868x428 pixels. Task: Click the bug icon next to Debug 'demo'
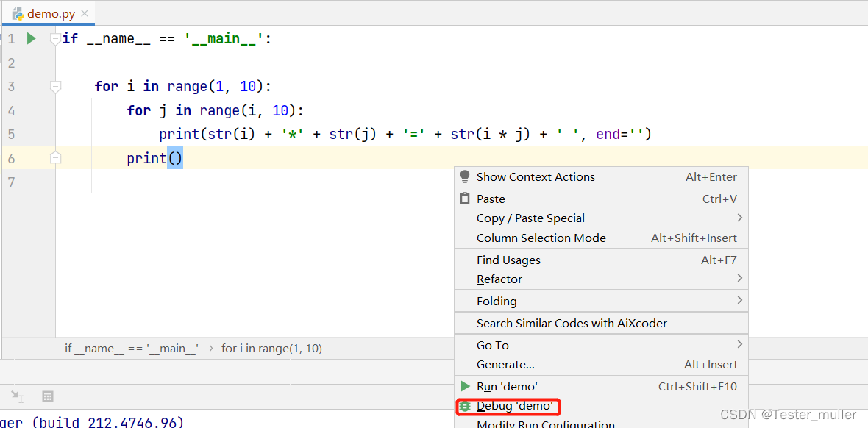point(465,406)
